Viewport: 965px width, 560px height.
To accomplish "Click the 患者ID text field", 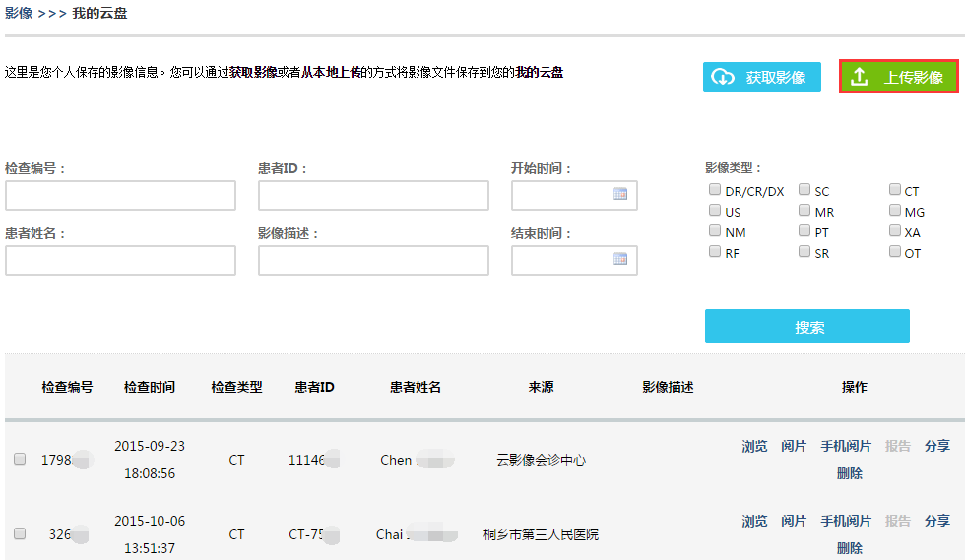I will click(373, 195).
